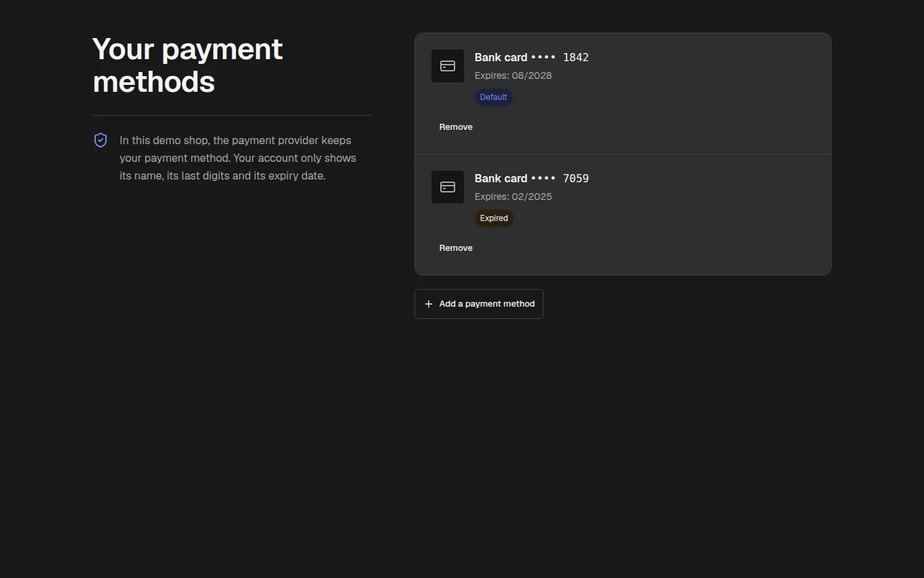
Task: Click the card icon beside card 7059
Action: click(448, 187)
